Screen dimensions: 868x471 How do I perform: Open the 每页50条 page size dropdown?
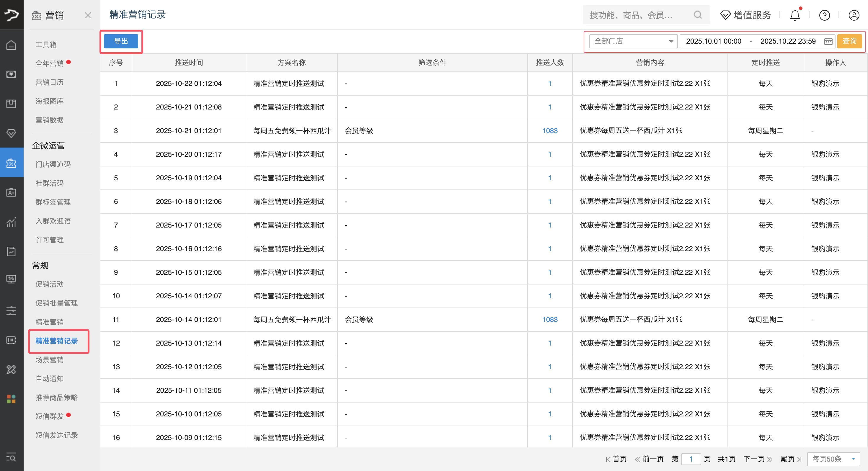click(x=833, y=459)
